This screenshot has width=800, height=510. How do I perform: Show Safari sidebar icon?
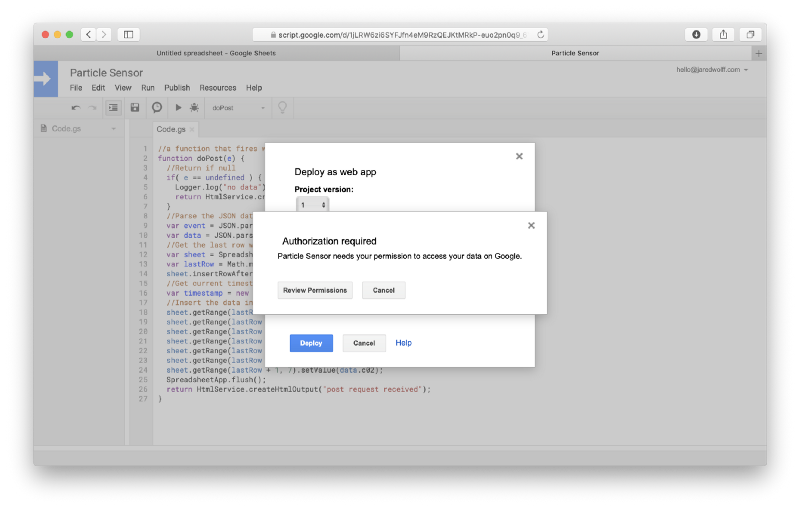click(129, 34)
